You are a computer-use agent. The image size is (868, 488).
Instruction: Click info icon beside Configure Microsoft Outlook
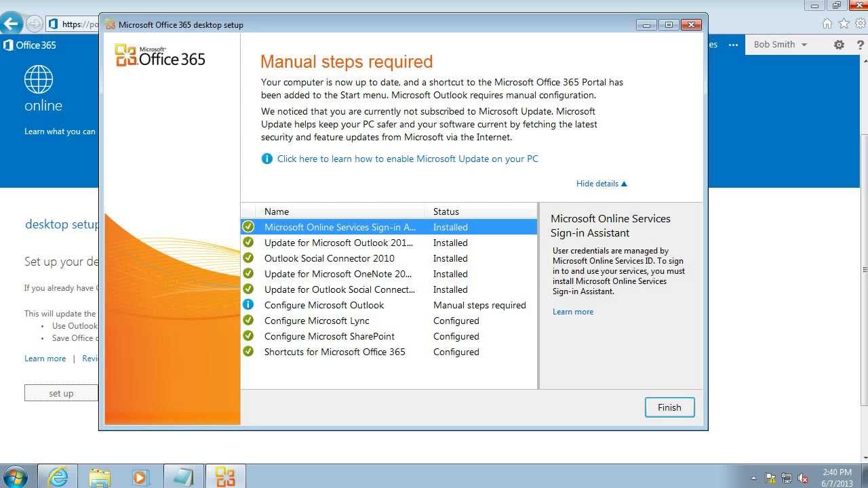click(248, 305)
